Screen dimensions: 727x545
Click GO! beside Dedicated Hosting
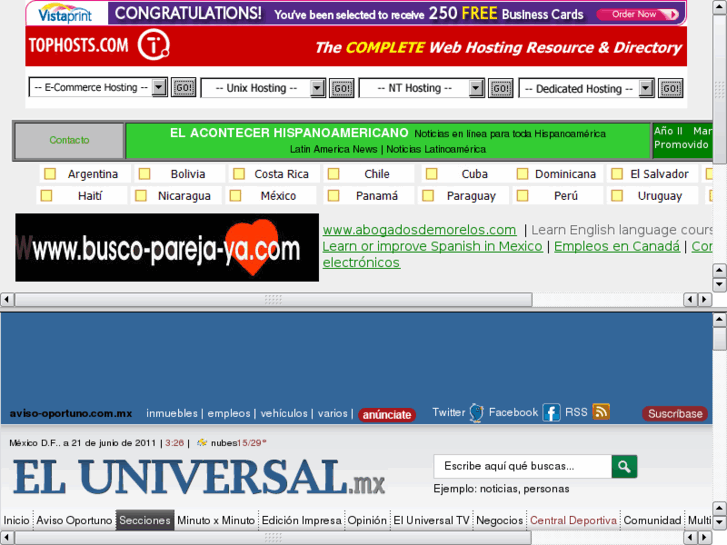click(670, 88)
